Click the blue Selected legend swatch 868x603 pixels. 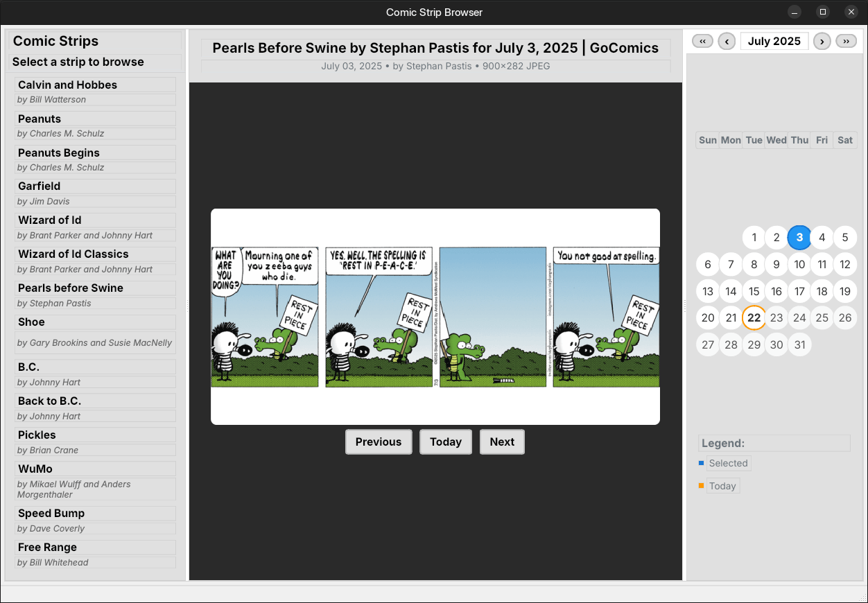701,463
